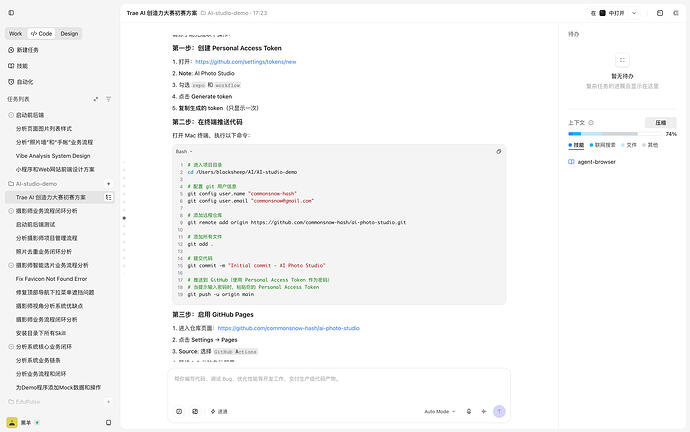
Task: Click the filter icon beside 任务列表
Action: pyautogui.click(x=109, y=99)
